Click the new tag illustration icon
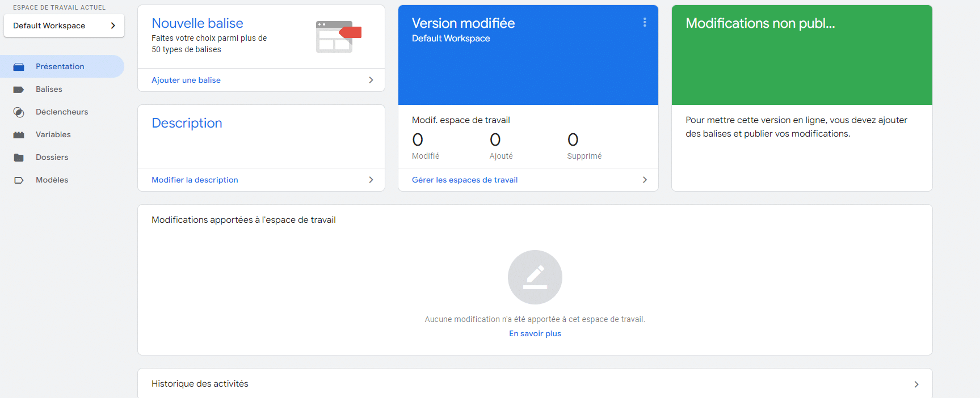 coord(338,36)
